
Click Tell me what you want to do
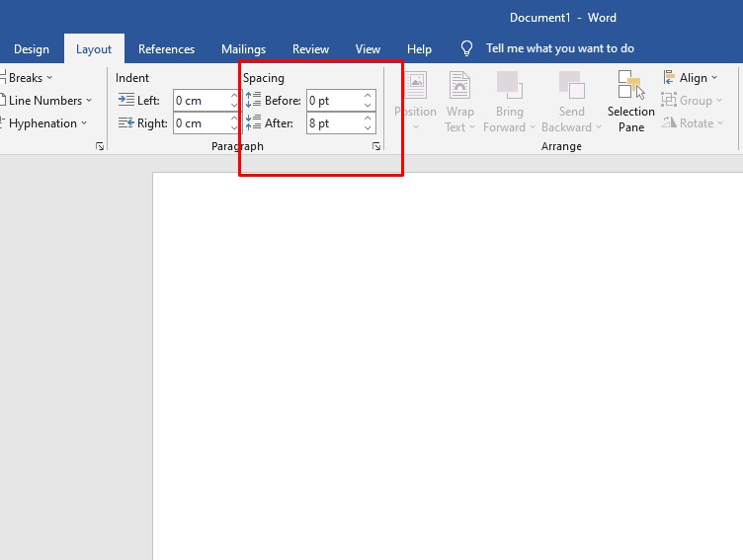[x=560, y=48]
